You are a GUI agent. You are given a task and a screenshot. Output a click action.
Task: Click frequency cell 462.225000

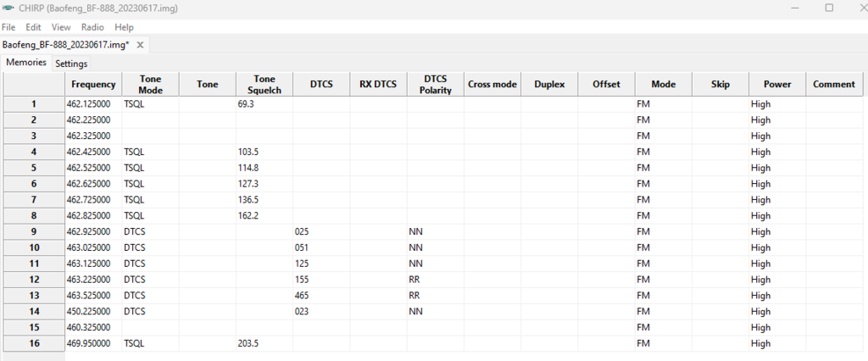tap(93, 119)
